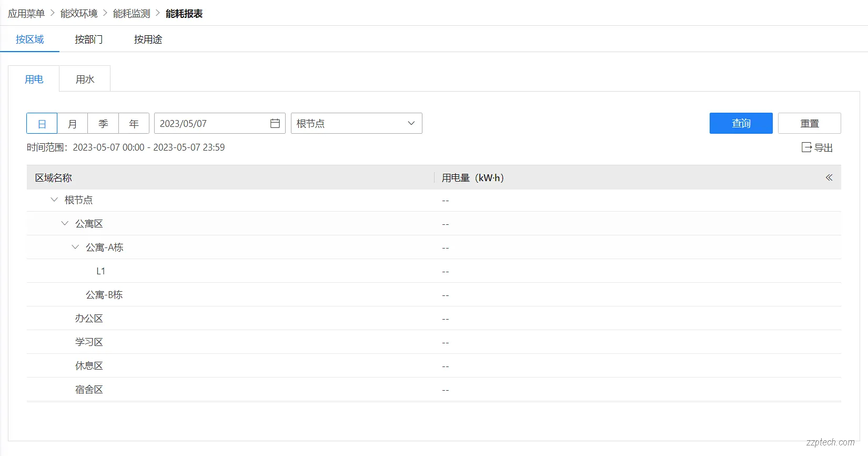Select the 季 (quarter) period option
Image resolution: width=868 pixels, height=456 pixels.
103,124
